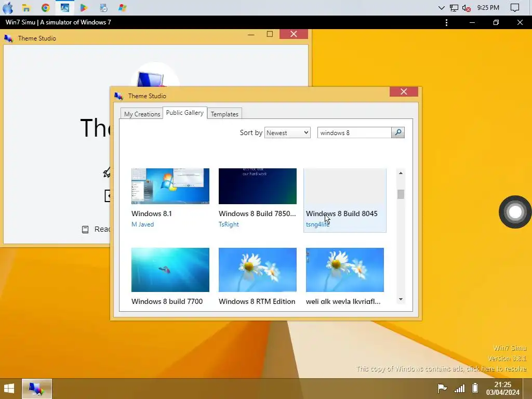Click the windows 8 search field
The image size is (532, 399).
pos(354,132)
